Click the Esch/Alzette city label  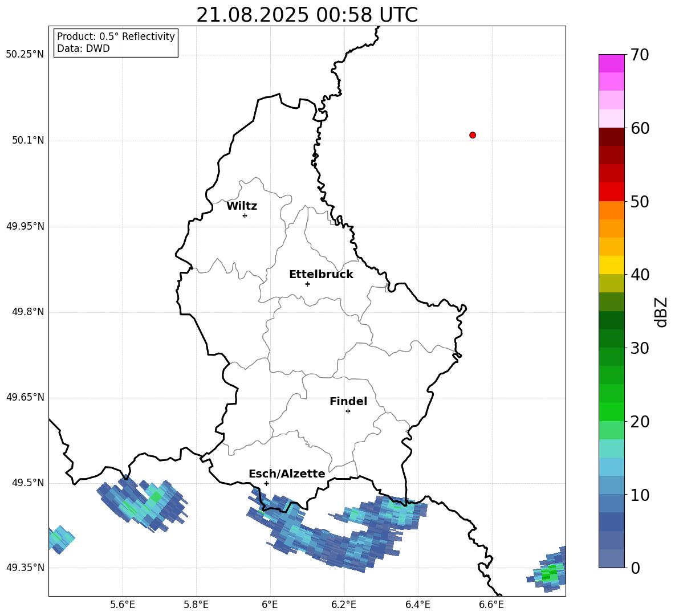287,474
